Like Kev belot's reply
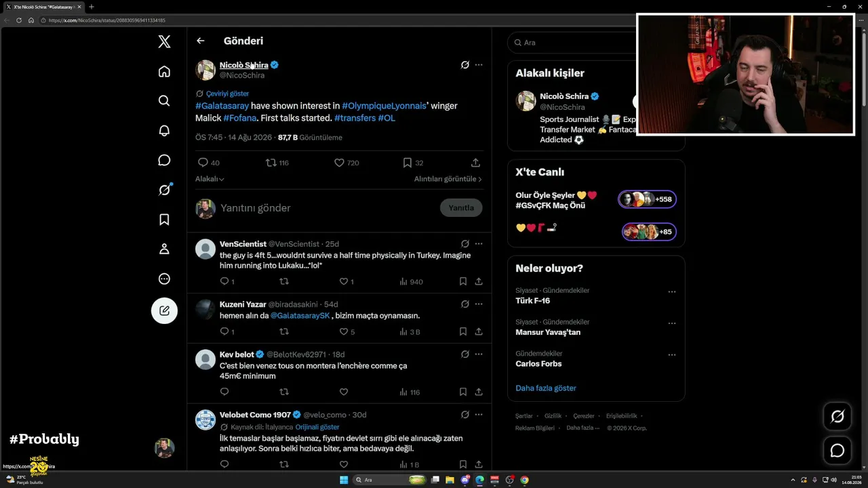The height and width of the screenshot is (488, 868). (344, 392)
